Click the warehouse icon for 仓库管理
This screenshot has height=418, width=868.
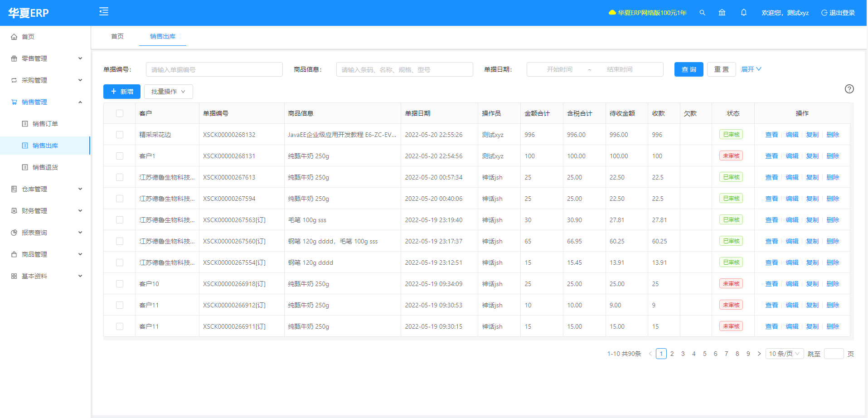[14, 189]
